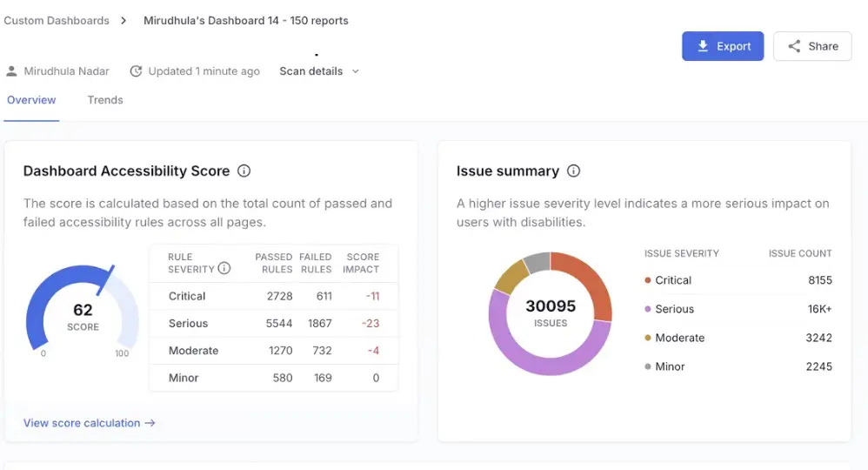868x470 pixels.
Task: Click score impact value -4
Action: point(373,350)
